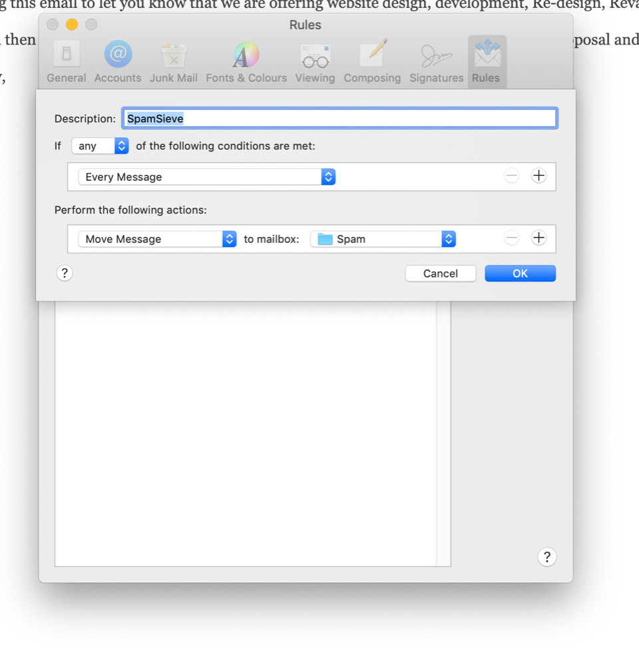Click the yellow minimise window button
The width and height of the screenshot is (639, 672).
tap(72, 25)
